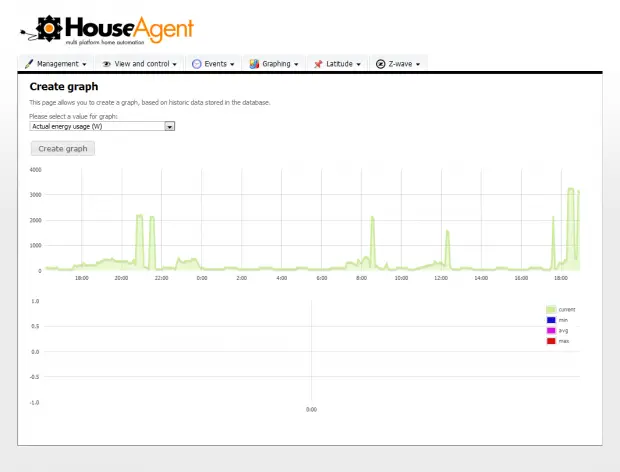Viewport: 620px width, 472px height.
Task: Click the blue min legend swatch
Action: (x=551, y=320)
